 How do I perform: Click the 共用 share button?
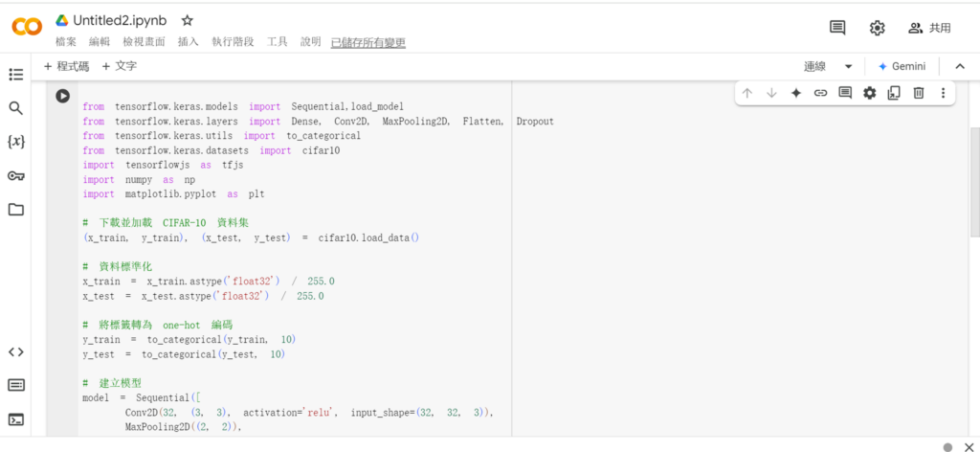pyautogui.click(x=929, y=28)
